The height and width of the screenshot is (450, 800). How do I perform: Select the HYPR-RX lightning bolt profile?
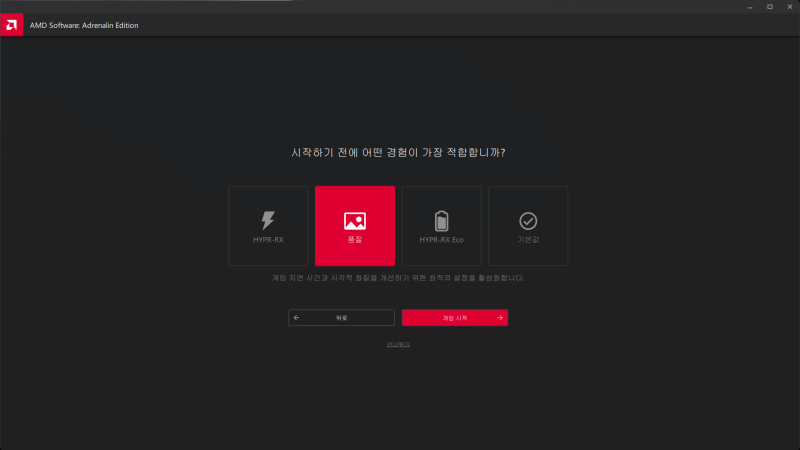268,226
